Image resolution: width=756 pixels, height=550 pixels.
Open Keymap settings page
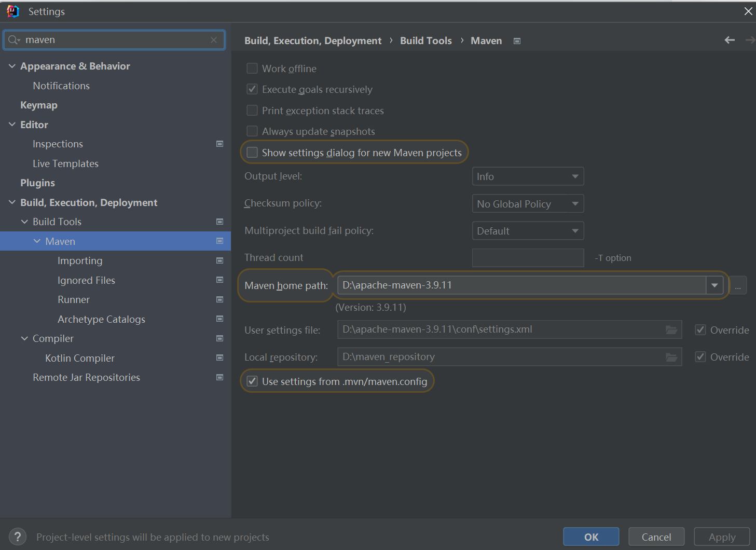click(39, 105)
